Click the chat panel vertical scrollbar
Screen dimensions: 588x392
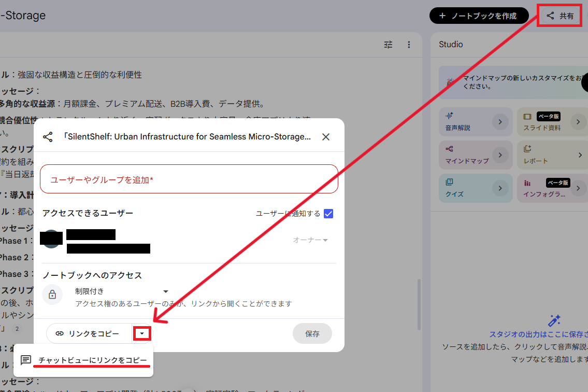419,304
